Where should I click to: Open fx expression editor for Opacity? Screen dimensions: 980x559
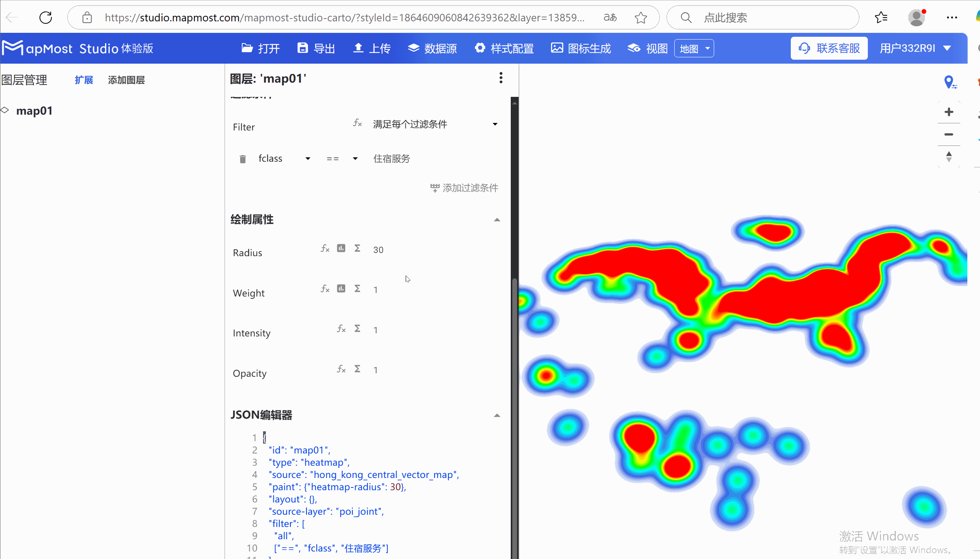341,369
